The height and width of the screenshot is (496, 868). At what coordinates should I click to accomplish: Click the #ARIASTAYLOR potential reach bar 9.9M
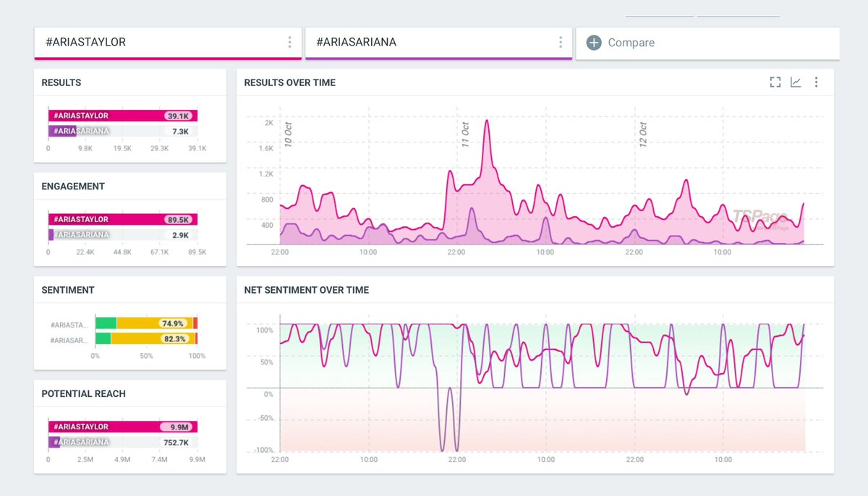[123, 427]
